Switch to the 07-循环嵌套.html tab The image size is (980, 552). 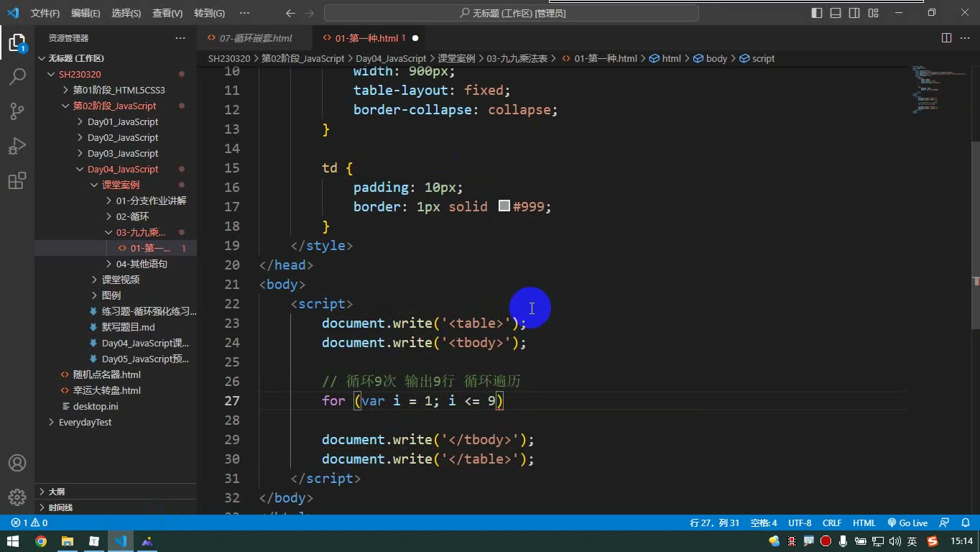tap(256, 38)
